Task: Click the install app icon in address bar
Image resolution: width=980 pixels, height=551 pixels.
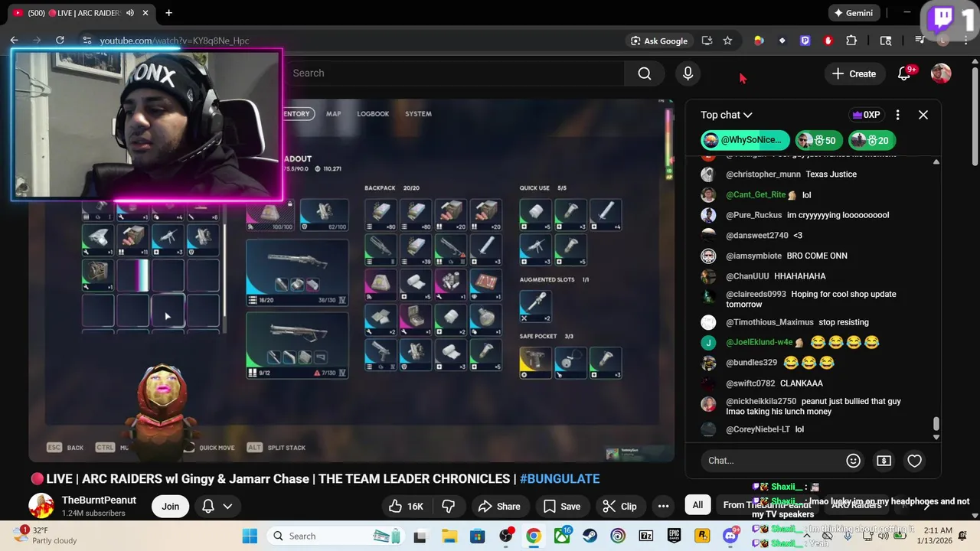Action: point(707,41)
